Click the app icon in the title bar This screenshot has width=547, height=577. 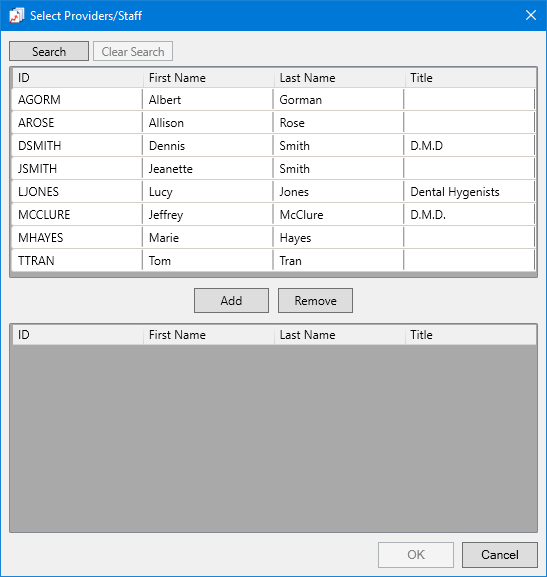16,16
